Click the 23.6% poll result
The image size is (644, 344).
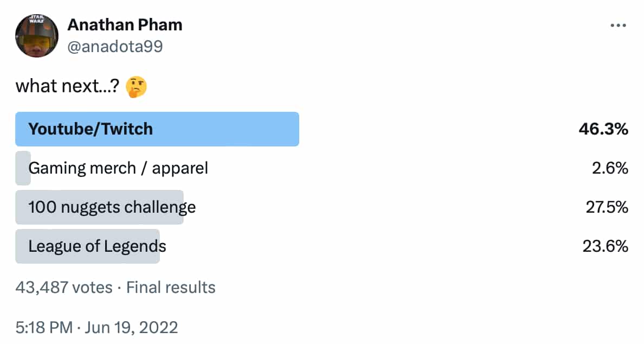(605, 246)
